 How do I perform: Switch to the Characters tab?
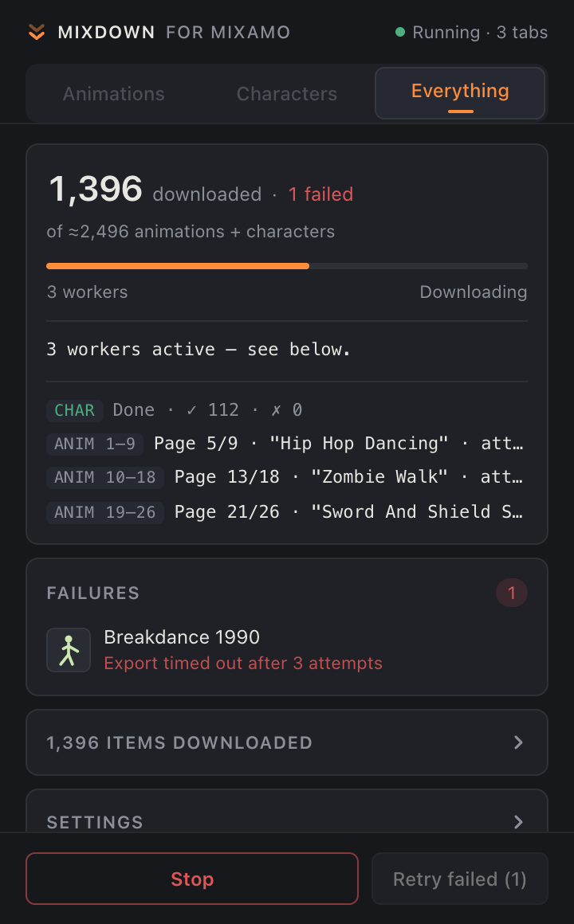(x=287, y=94)
